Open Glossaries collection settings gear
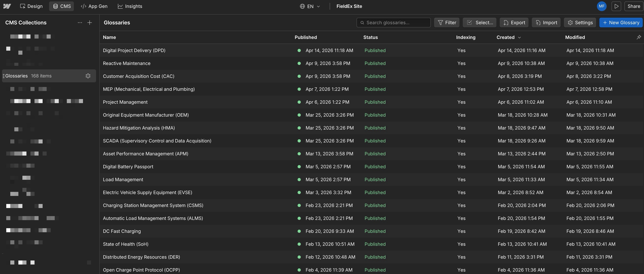 click(88, 76)
